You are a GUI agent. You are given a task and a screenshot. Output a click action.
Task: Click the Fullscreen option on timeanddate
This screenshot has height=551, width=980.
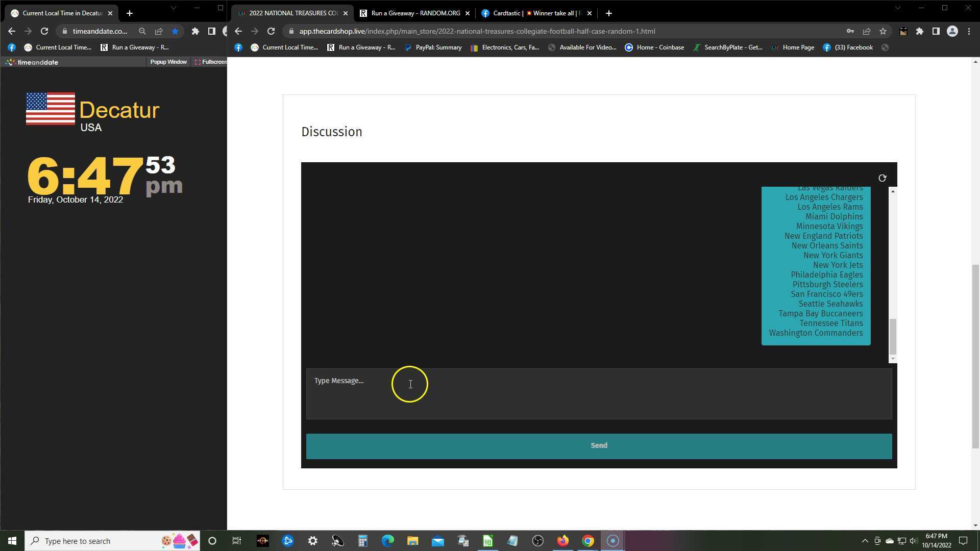pos(211,62)
